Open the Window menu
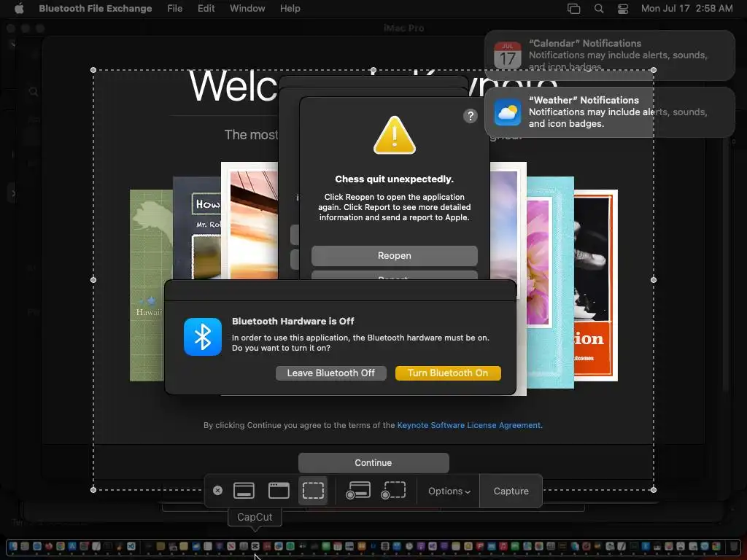747x560 pixels. [247, 8]
